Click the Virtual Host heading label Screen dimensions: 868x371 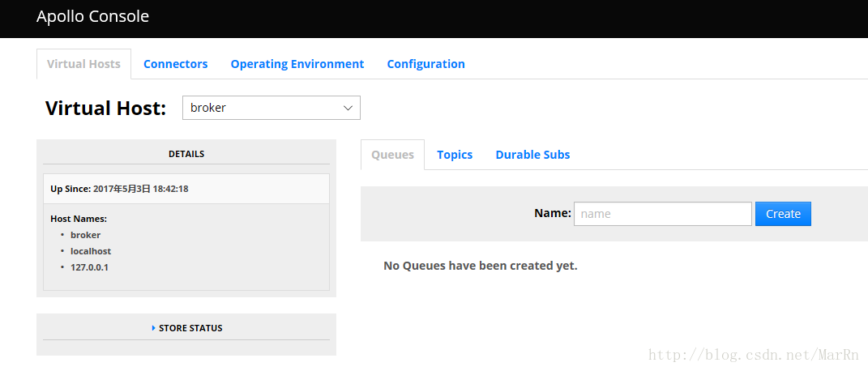point(105,108)
